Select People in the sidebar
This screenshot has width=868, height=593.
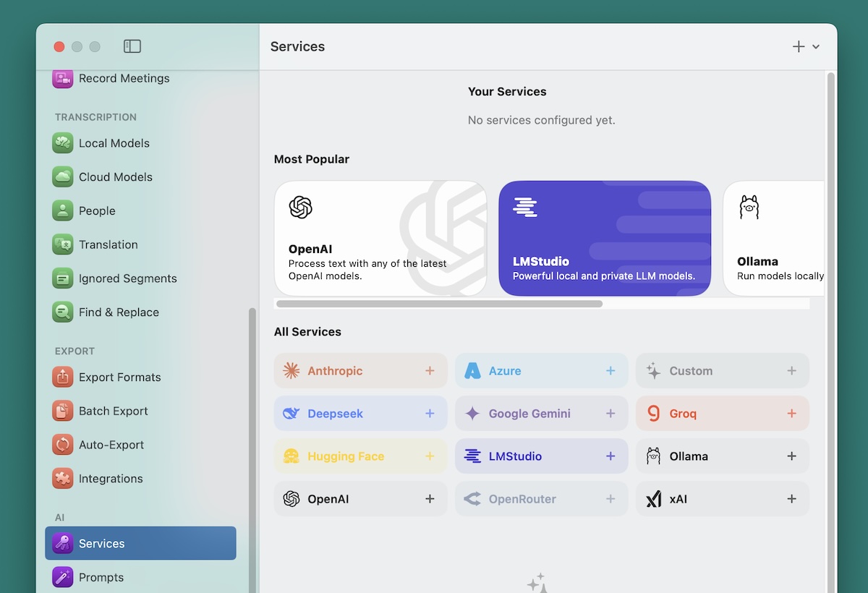(x=140, y=211)
